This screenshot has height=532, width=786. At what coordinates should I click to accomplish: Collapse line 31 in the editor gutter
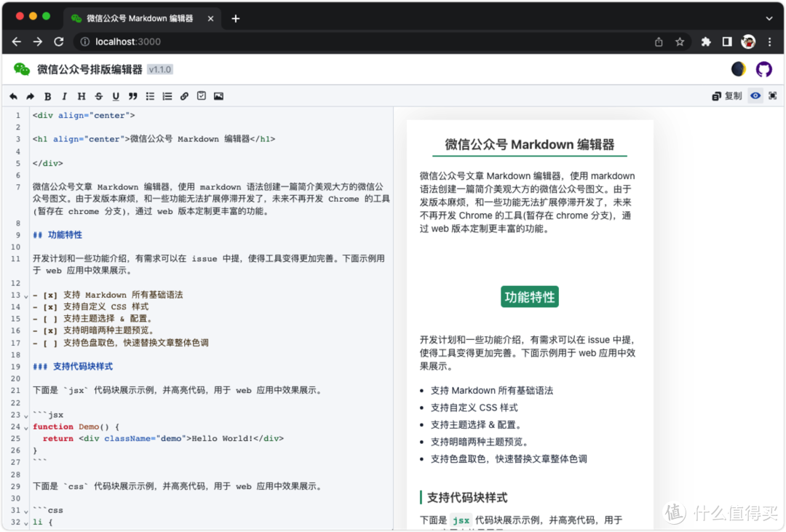click(x=24, y=510)
